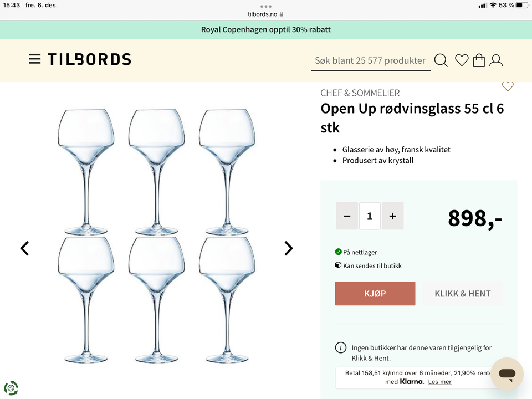Screen dimensions: 532x399
Task: Open the Royal Copenhagen 30% rabatt banner
Action: 266,30
